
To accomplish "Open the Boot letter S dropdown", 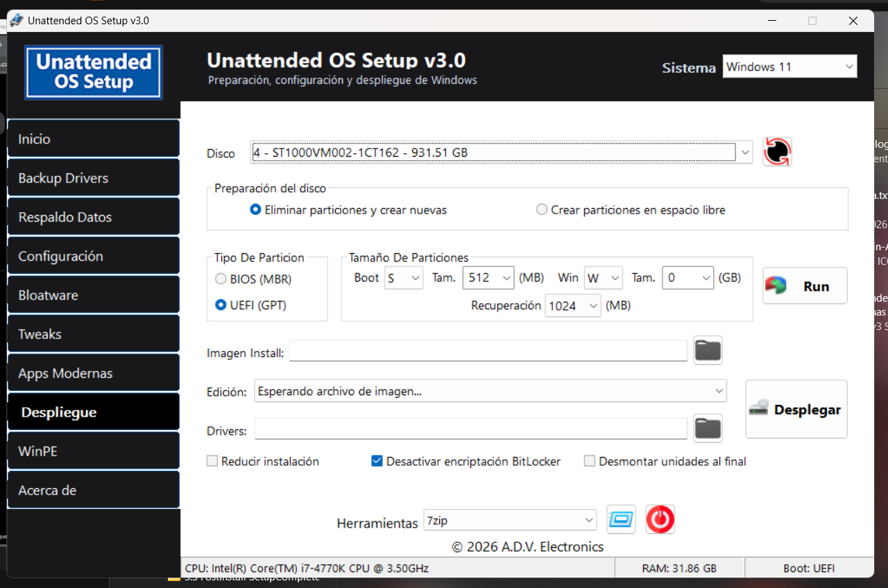I will pyautogui.click(x=404, y=278).
